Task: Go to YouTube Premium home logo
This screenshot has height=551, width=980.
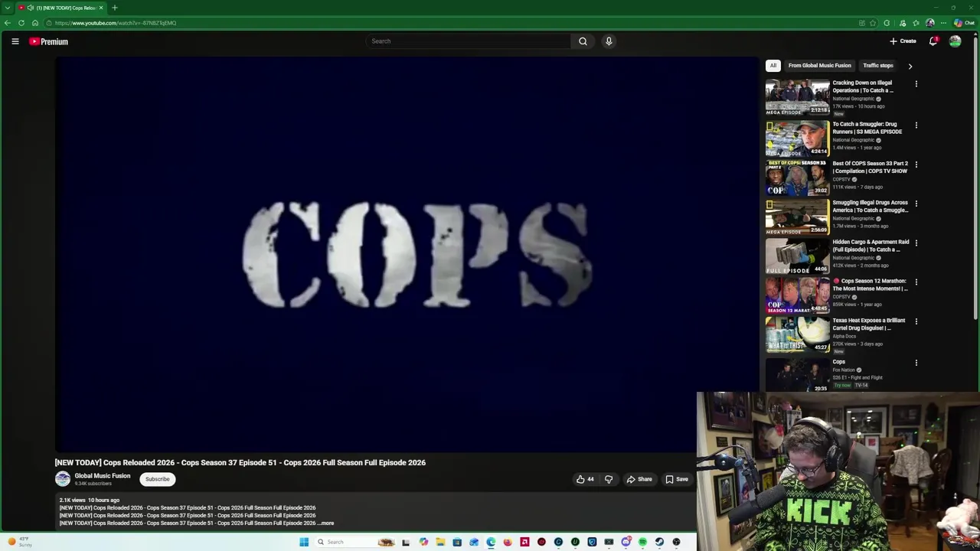Action: click(x=49, y=41)
